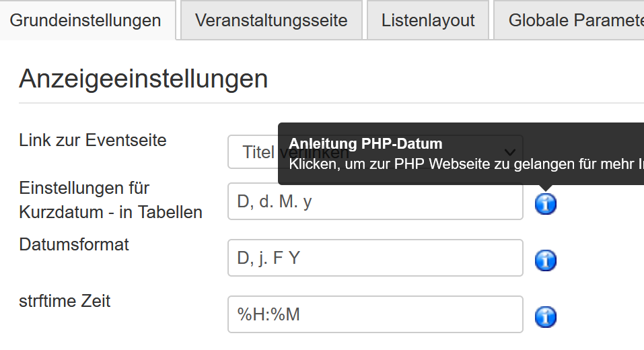
Task: Click the Titel text inside the select box
Action: [258, 152]
